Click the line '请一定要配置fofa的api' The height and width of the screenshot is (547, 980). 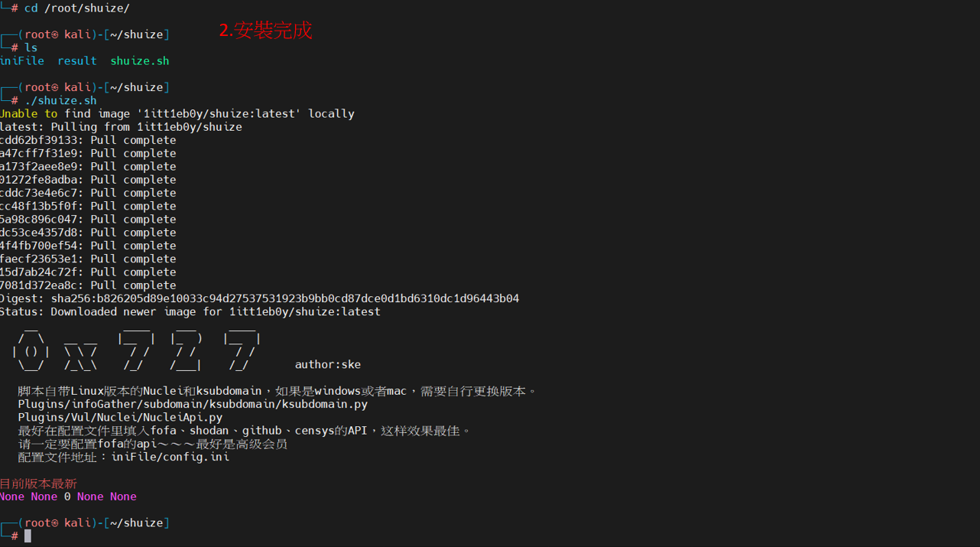click(153, 444)
